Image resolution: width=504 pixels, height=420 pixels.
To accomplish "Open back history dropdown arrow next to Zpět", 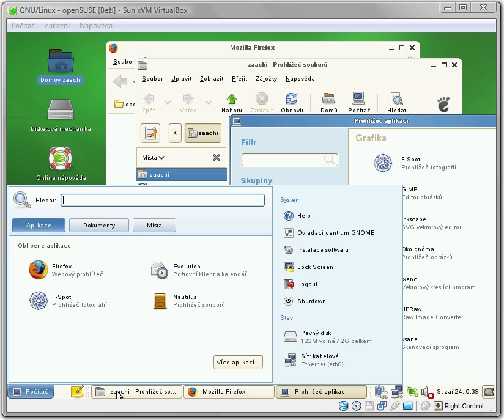I will (168, 103).
